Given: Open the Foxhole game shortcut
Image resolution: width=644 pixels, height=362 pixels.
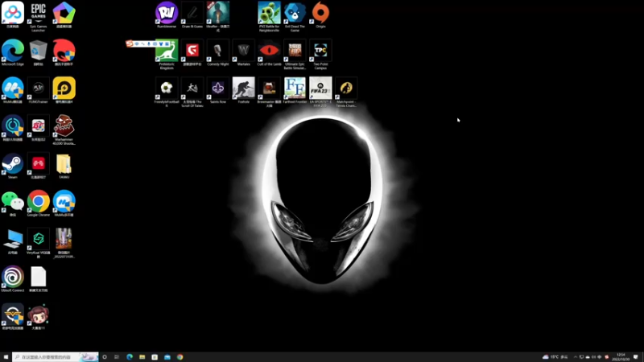Looking at the screenshot, I should 244,90.
